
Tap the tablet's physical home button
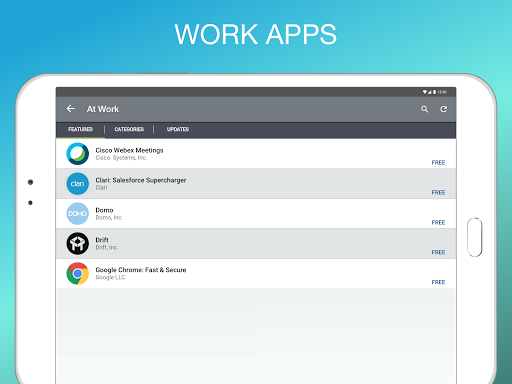click(x=475, y=237)
